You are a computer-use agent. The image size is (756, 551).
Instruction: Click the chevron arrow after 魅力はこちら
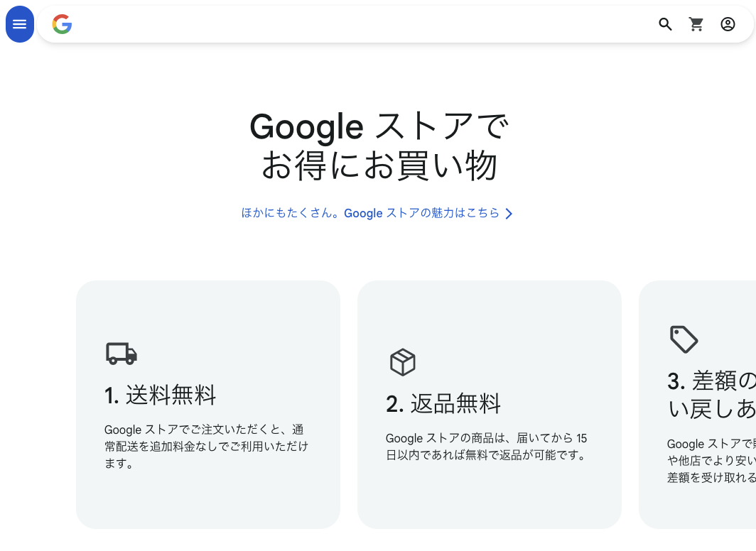(509, 214)
